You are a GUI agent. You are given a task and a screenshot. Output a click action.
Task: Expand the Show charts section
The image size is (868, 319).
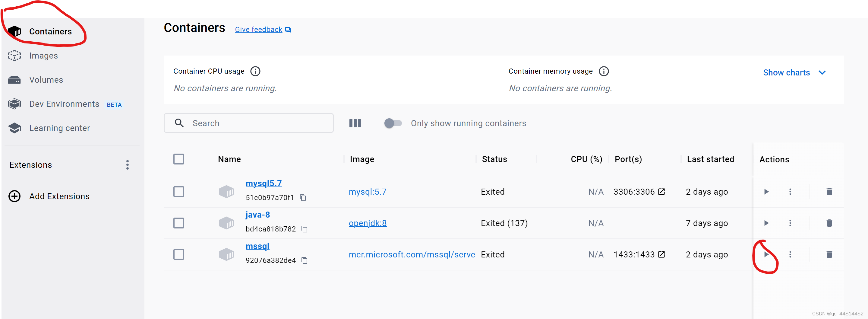(794, 73)
